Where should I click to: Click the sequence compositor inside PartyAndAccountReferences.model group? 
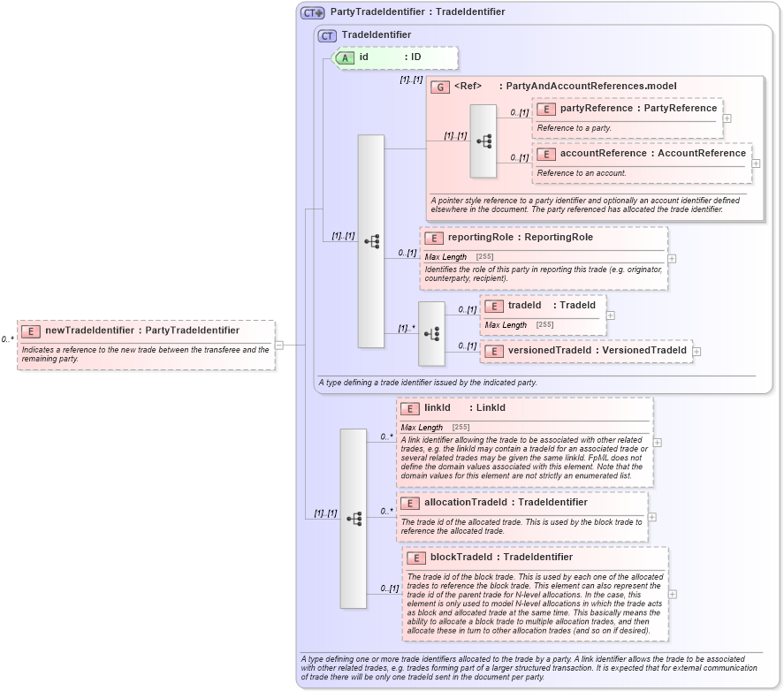(x=483, y=141)
